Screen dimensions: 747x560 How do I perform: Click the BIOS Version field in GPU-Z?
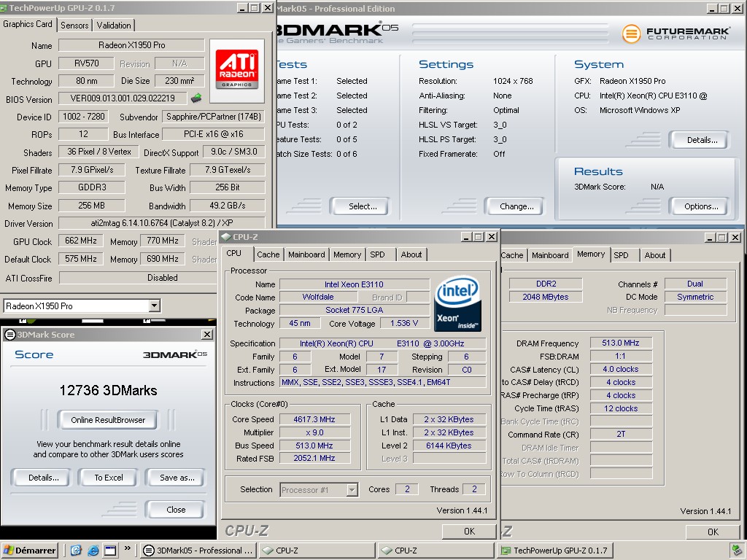[123, 98]
